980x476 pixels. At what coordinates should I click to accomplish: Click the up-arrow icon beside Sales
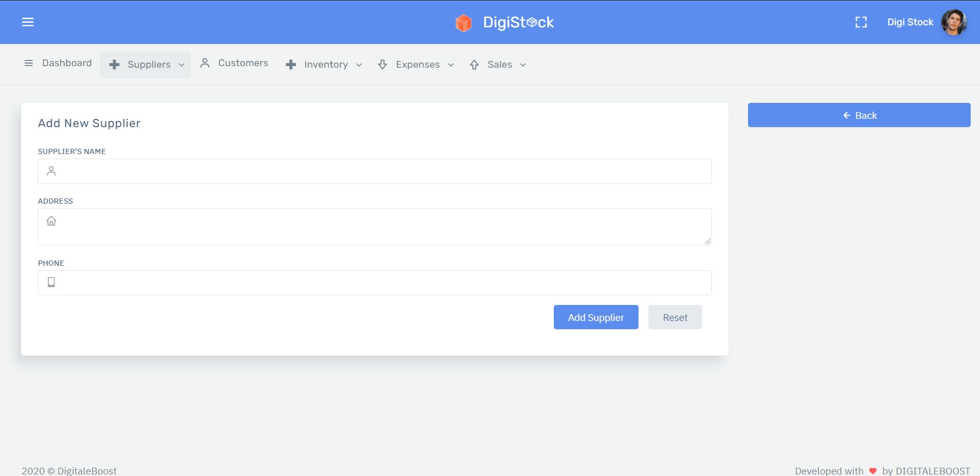click(474, 65)
